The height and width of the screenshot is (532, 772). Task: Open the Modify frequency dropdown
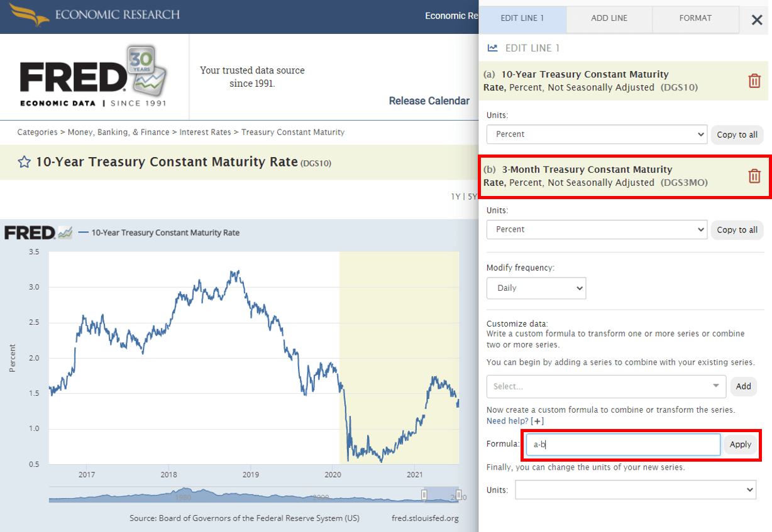click(536, 288)
